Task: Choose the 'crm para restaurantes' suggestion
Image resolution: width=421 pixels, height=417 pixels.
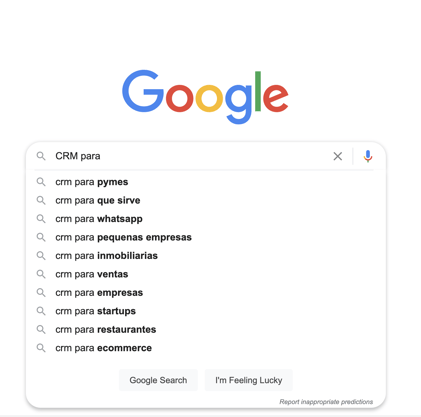Action: click(x=106, y=329)
